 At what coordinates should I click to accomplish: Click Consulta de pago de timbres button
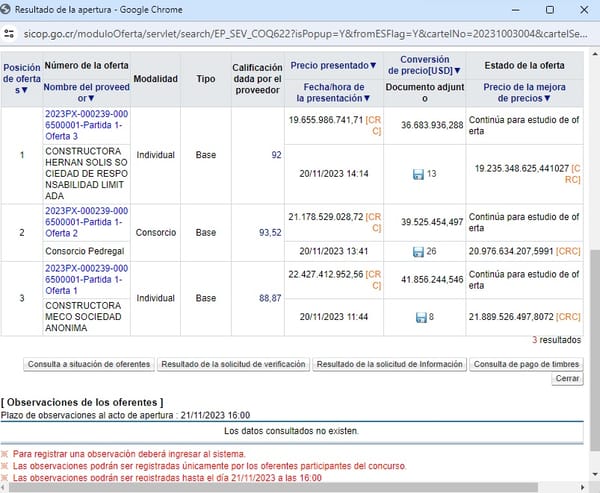[x=526, y=364]
